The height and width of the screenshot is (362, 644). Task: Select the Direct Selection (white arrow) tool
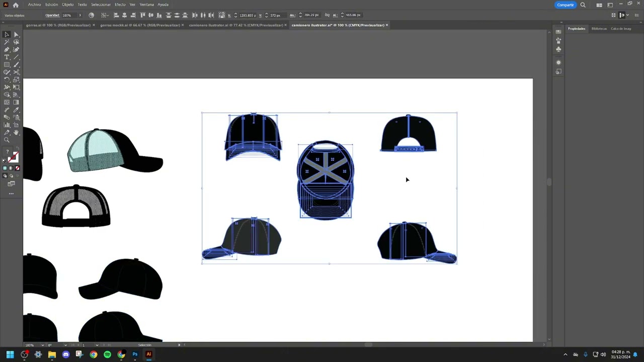tap(16, 35)
